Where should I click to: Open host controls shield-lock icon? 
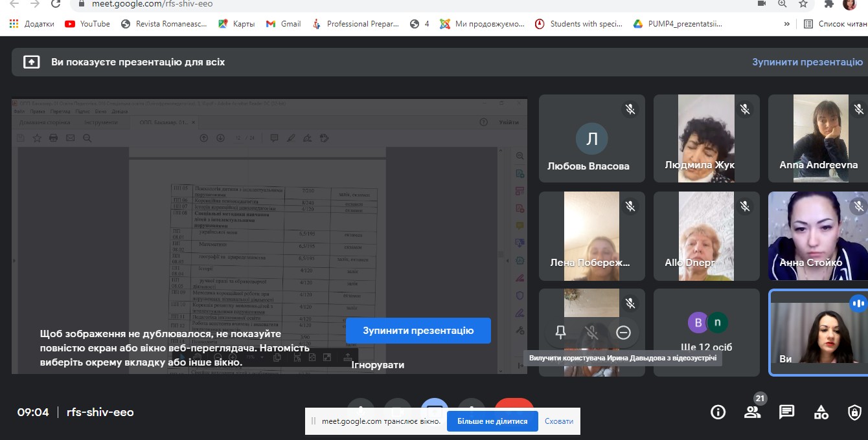(x=854, y=412)
